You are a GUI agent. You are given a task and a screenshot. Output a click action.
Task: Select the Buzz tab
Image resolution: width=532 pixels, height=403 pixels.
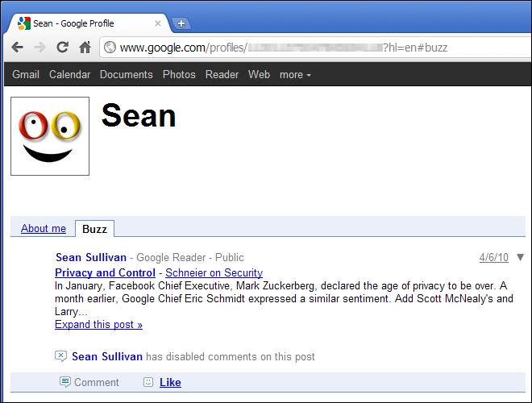(x=94, y=229)
